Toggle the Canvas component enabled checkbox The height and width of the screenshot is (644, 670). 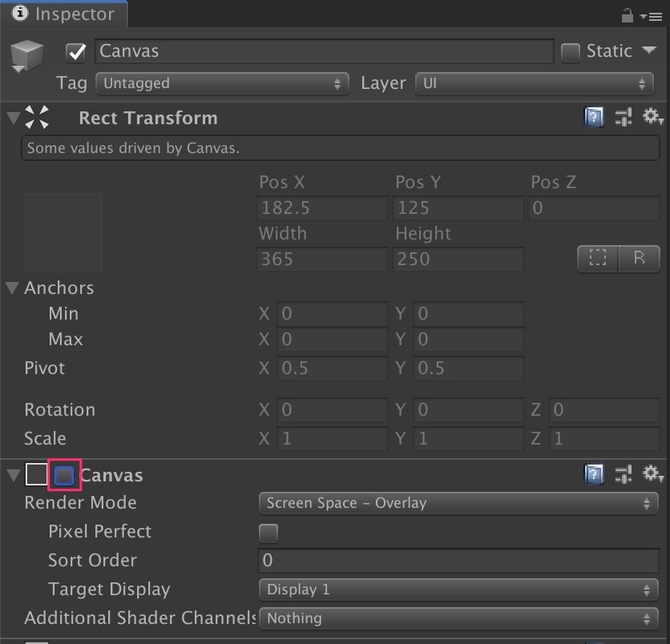point(64,475)
